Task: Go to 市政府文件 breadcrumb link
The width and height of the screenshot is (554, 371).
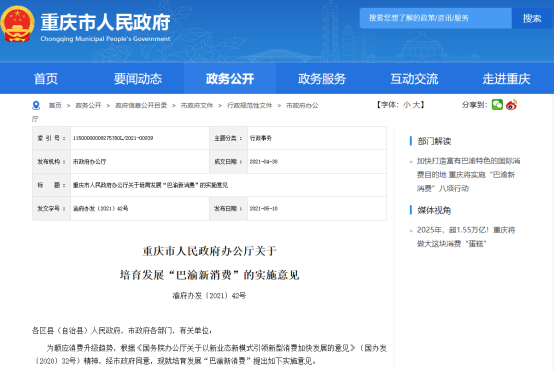Action: point(197,105)
